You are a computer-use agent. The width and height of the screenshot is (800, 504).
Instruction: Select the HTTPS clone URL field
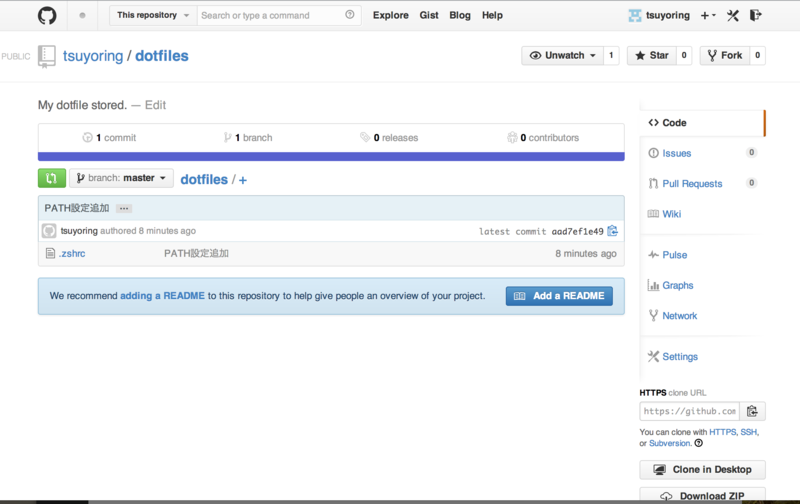(689, 411)
